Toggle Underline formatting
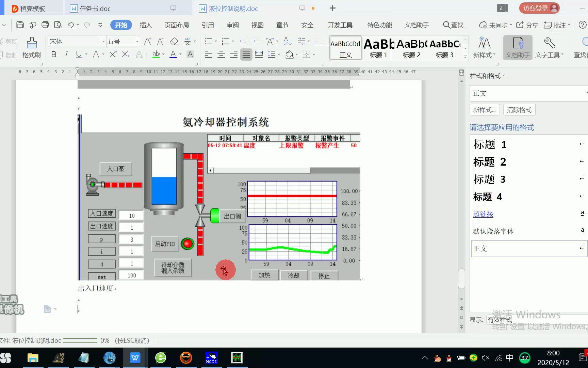 click(79, 54)
